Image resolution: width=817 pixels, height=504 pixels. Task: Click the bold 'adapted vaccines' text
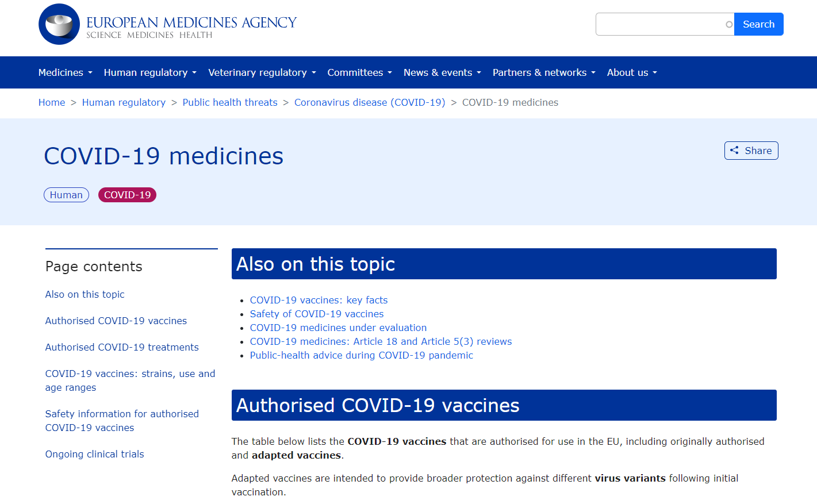pos(296,455)
